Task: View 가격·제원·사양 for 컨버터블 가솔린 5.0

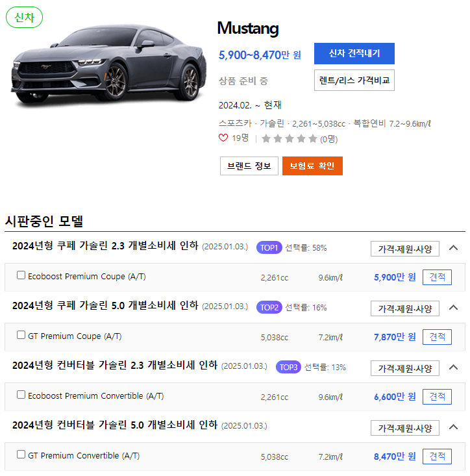Action: tap(405, 428)
